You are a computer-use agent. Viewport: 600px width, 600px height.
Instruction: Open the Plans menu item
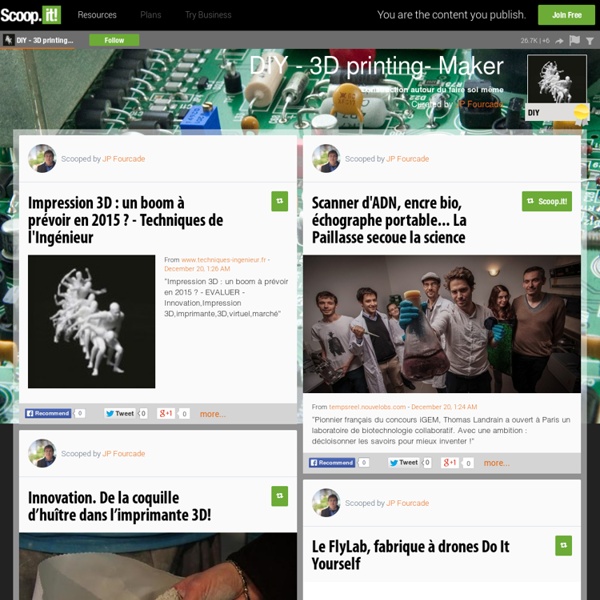tap(150, 15)
